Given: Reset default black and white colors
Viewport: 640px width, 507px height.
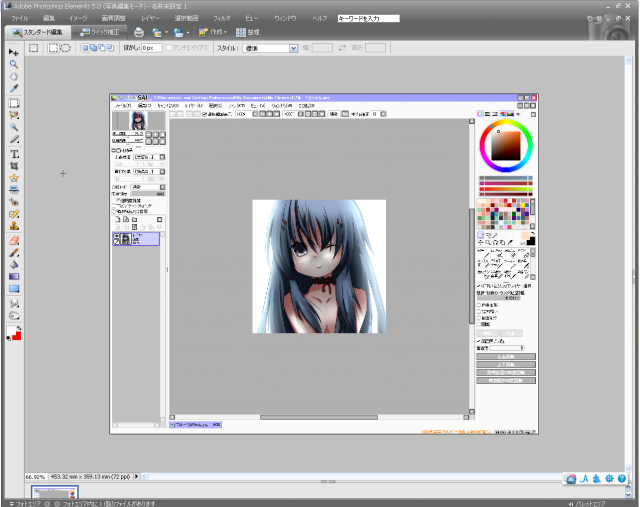Looking at the screenshot, I should (9, 338).
